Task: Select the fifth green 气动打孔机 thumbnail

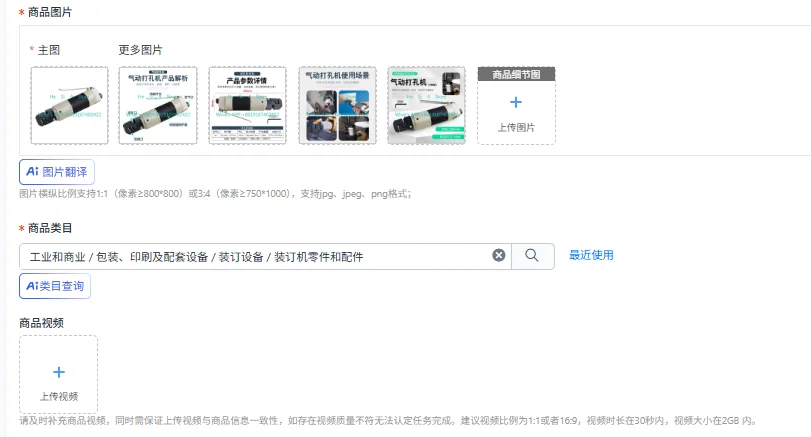Action: coord(426,106)
